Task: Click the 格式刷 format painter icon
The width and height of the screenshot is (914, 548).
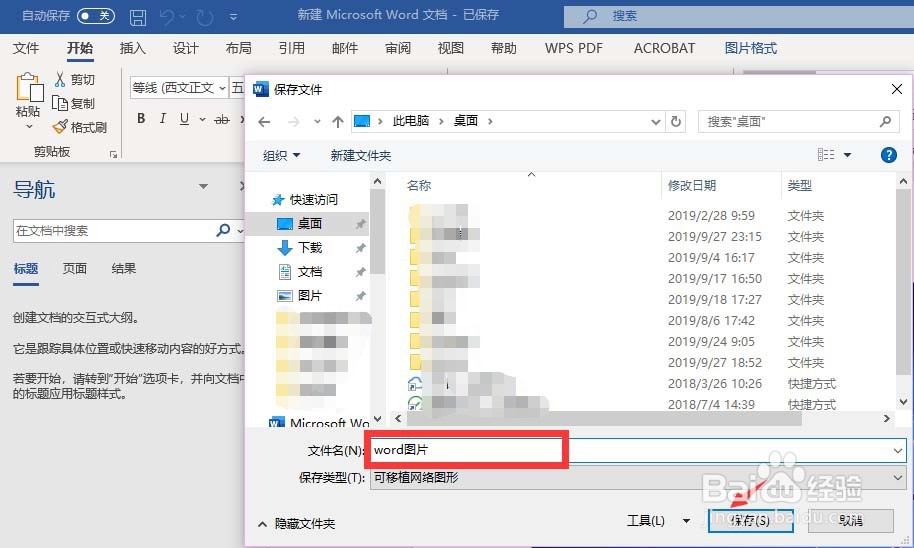Action: 60,127
